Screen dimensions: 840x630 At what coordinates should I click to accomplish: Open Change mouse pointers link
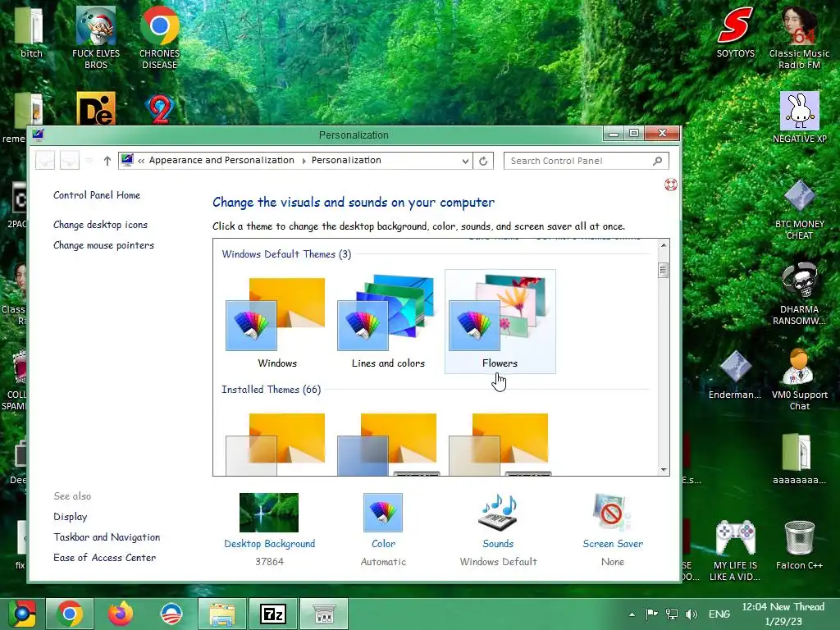click(x=103, y=244)
